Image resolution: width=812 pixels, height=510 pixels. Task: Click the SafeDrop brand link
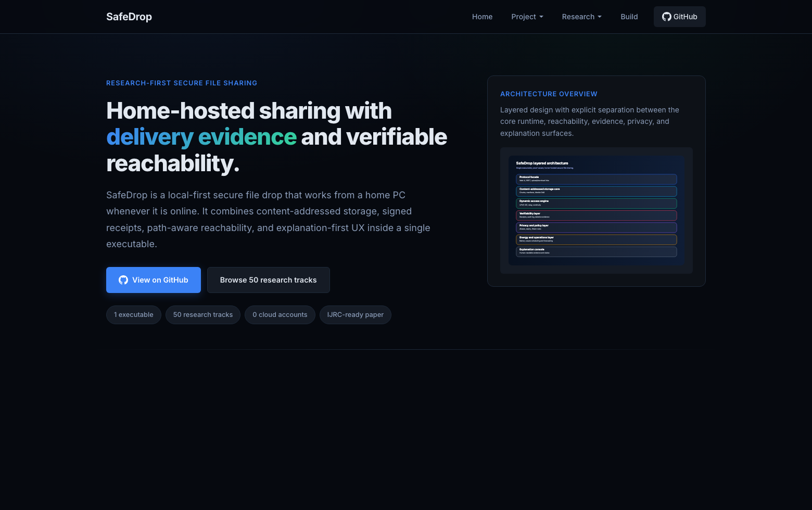(x=129, y=16)
